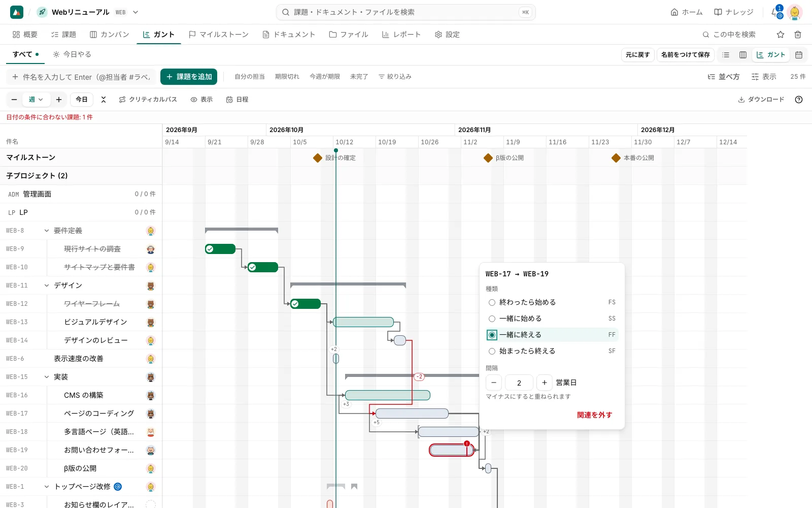
Task: Click the β版の公開 milestone diamond
Action: pos(488,158)
